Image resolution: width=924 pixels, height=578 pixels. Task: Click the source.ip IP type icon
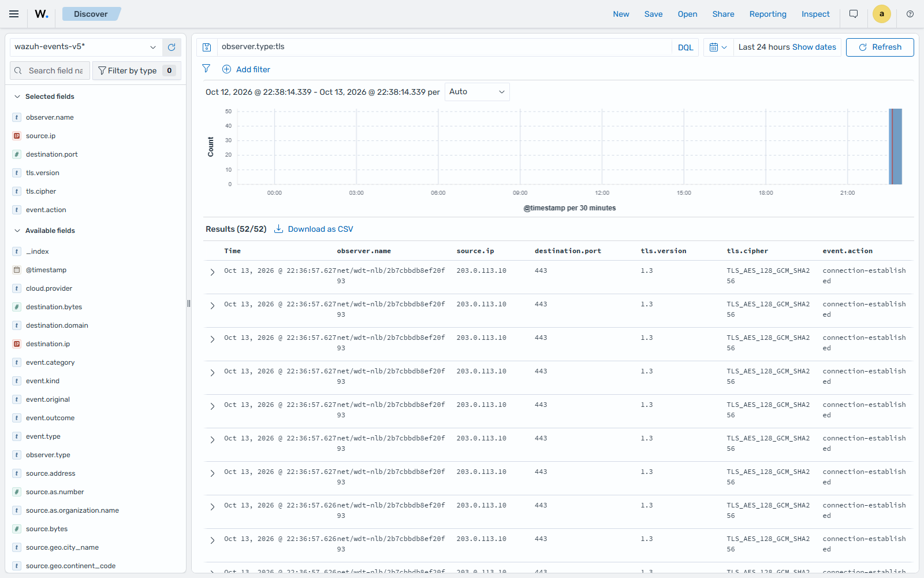click(x=17, y=136)
